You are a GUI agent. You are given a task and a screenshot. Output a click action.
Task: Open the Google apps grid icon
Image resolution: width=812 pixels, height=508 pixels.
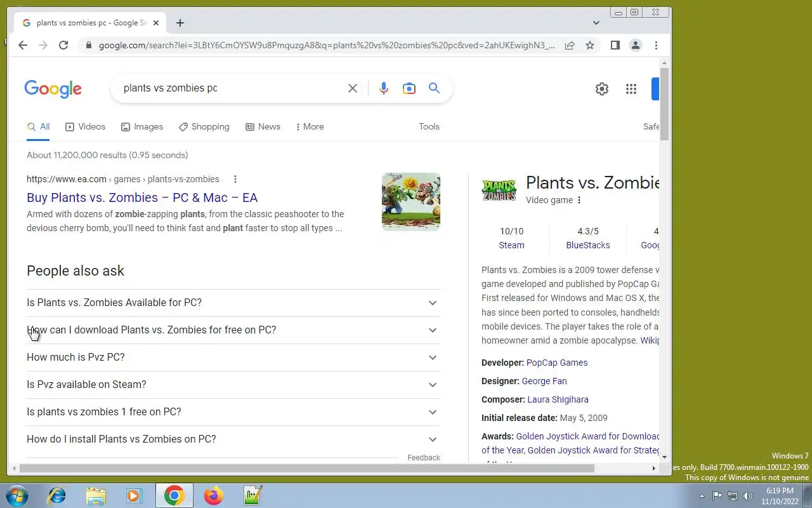631,89
